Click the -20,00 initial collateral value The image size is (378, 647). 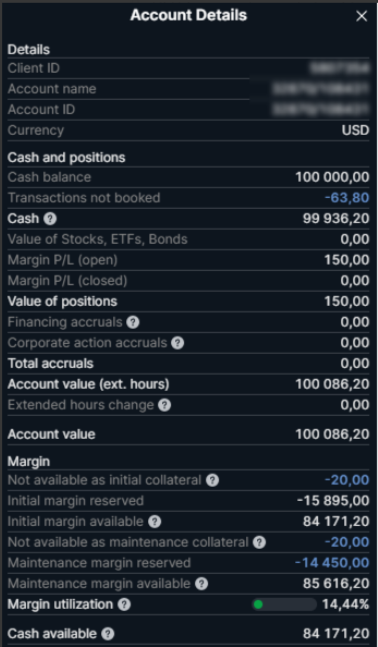(x=347, y=480)
